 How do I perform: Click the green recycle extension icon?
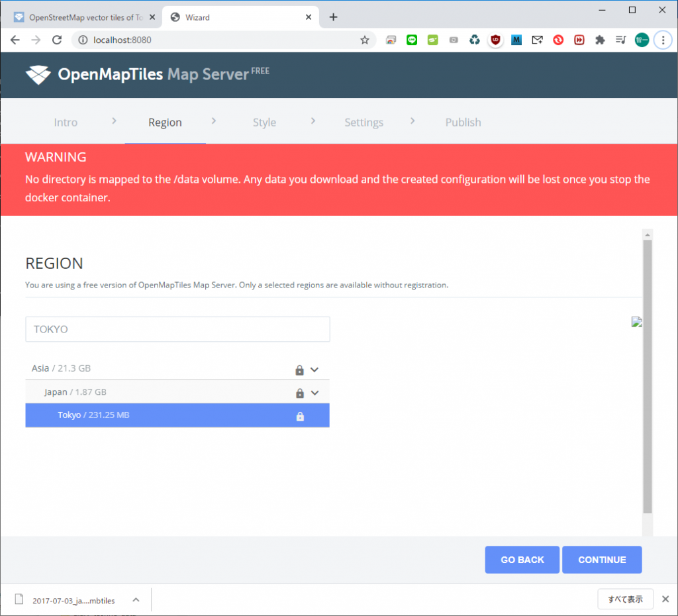point(474,40)
